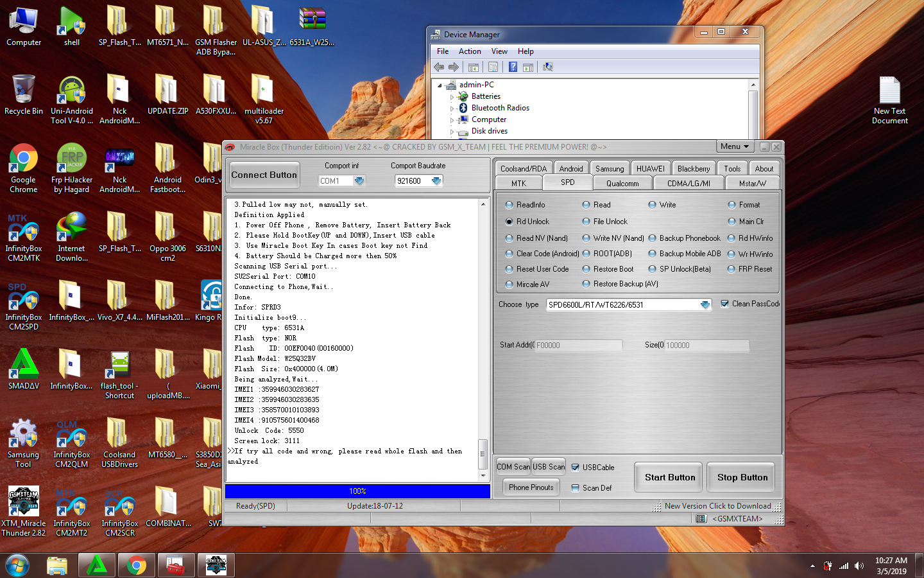The height and width of the screenshot is (578, 924).
Task: Click Windows Start button
Action: pyautogui.click(x=17, y=566)
